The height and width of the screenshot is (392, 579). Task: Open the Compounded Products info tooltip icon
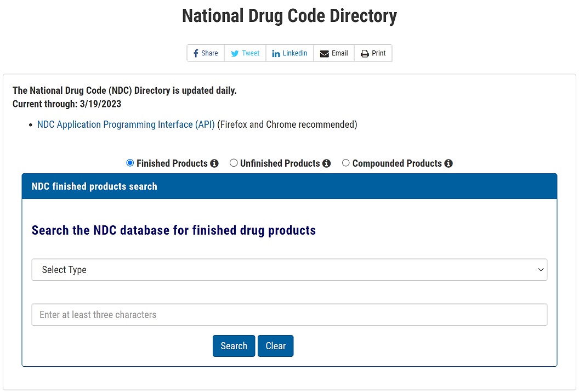click(449, 163)
